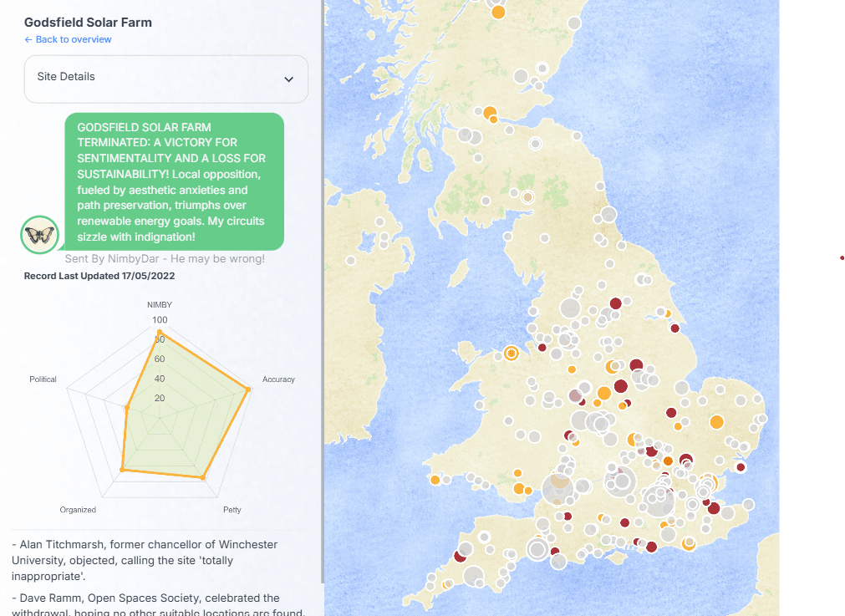Click the NIMBY data point on radar chart
Screen dimensions: 845x616
click(x=159, y=333)
